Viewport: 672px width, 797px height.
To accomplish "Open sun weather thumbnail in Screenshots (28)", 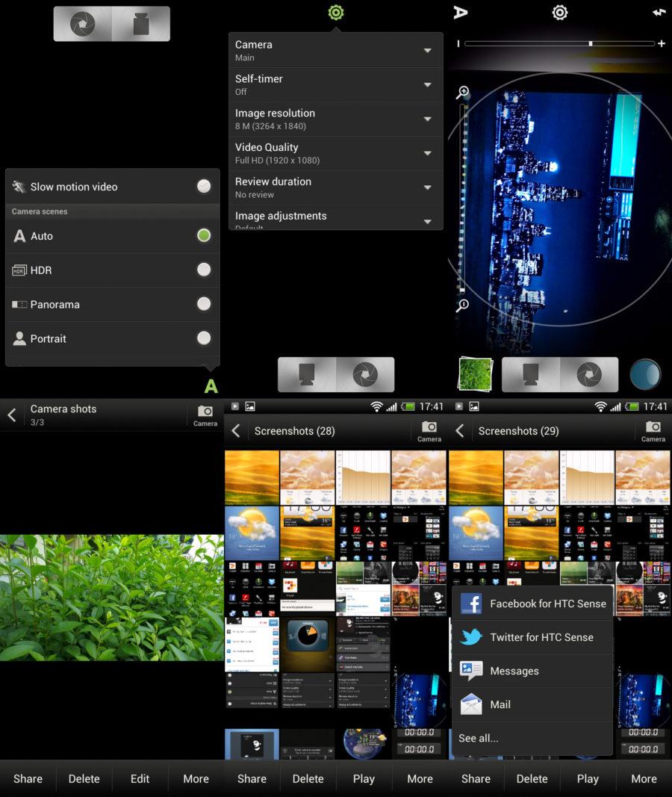I will 252,533.
